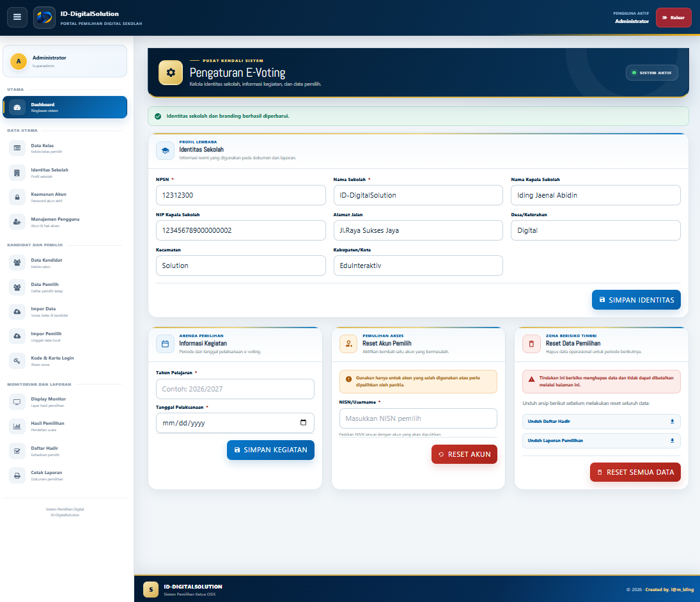Select the Kabupaten/Kota input field
This screenshot has height=602, width=700.
pyautogui.click(x=418, y=266)
